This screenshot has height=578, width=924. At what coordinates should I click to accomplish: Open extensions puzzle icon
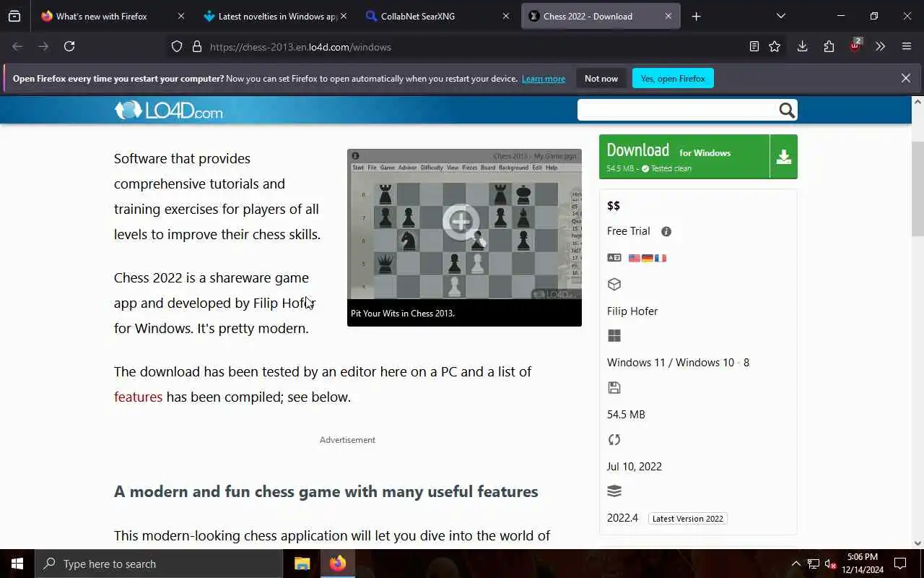pyautogui.click(x=829, y=46)
